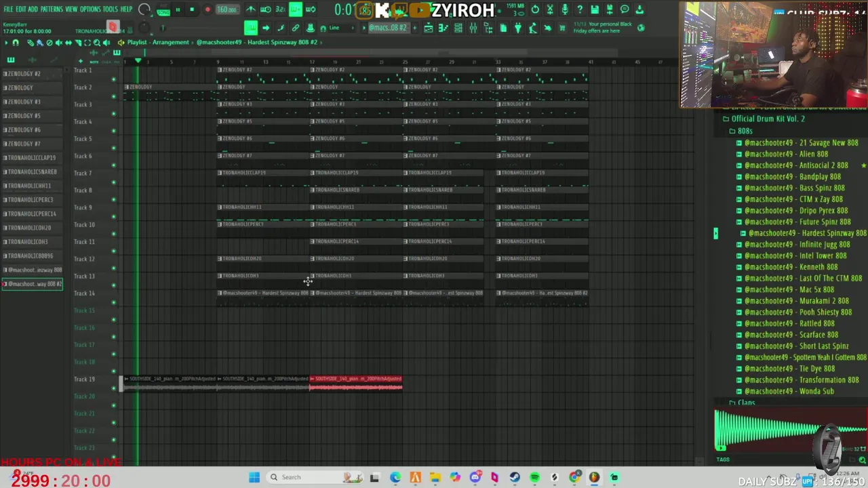Stop playback in transport

[x=192, y=10]
